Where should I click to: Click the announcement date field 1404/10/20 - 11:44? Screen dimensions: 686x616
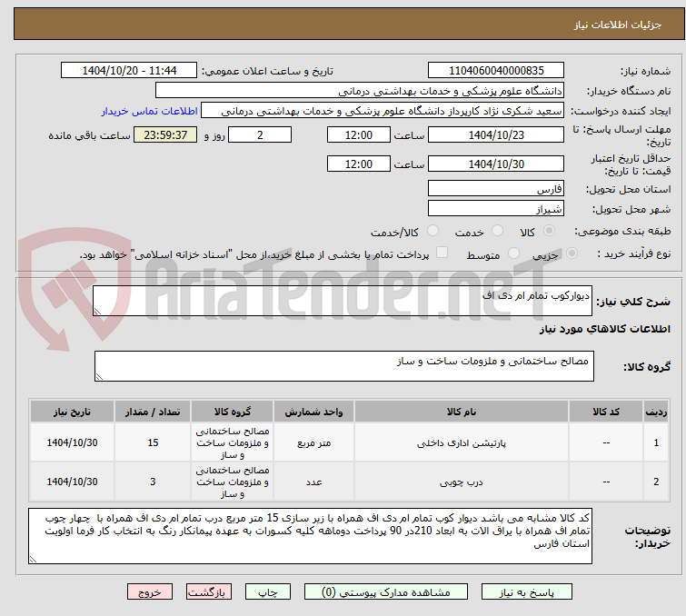[129, 71]
